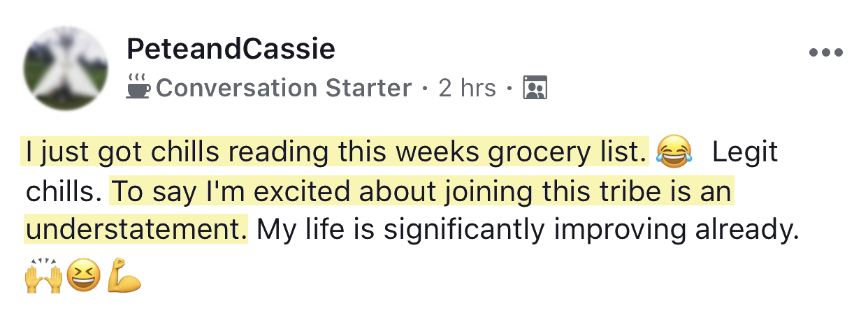Click the 2 hrs post timestamp
This screenshot has width=868, height=322.
(467, 88)
